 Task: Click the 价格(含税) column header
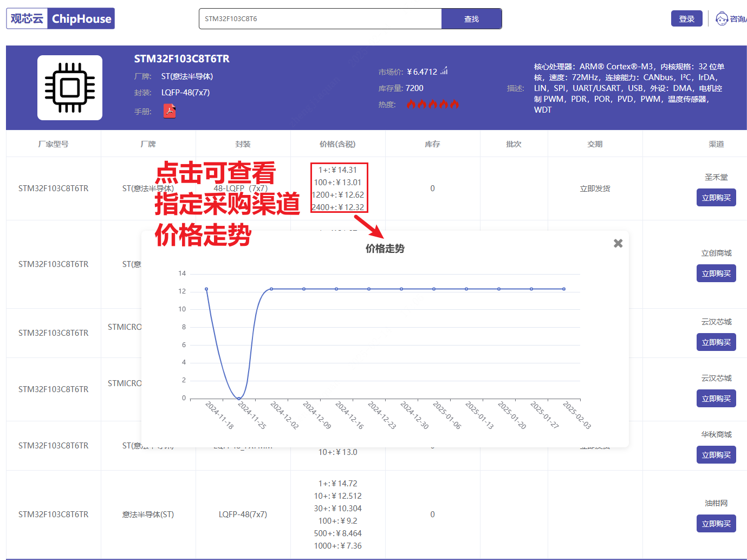337,144
